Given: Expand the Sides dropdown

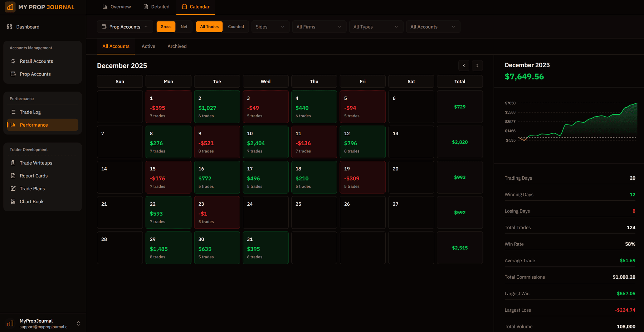Looking at the screenshot, I should click(x=270, y=26).
